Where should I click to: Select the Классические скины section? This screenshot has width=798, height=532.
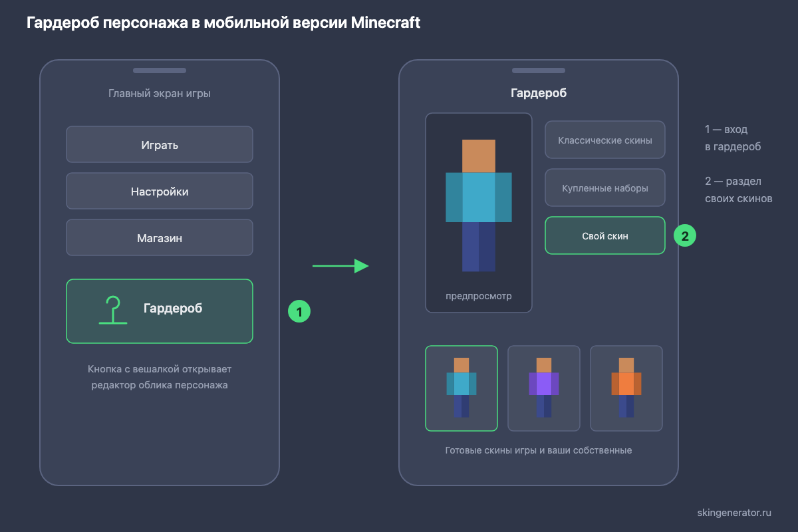pos(605,140)
